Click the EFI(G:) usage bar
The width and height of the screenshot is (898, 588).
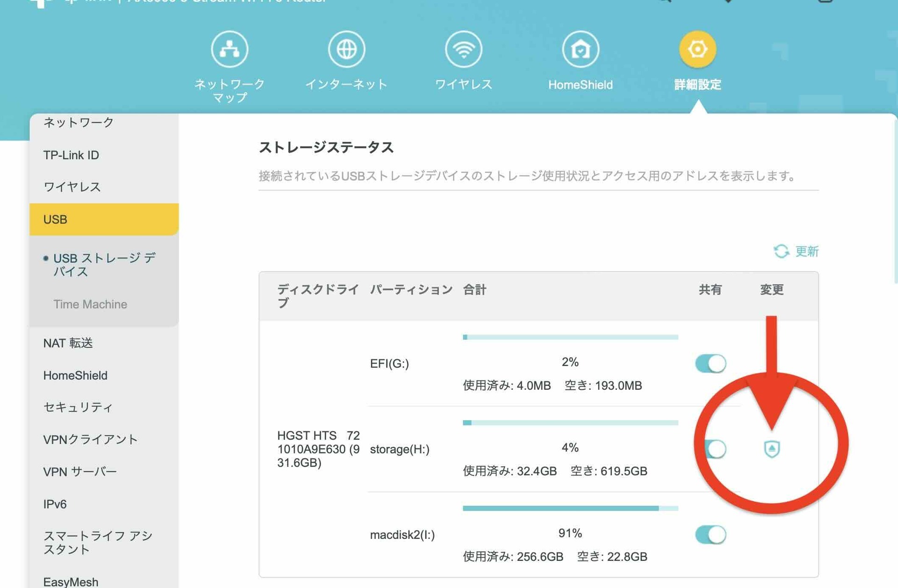pyautogui.click(x=570, y=337)
